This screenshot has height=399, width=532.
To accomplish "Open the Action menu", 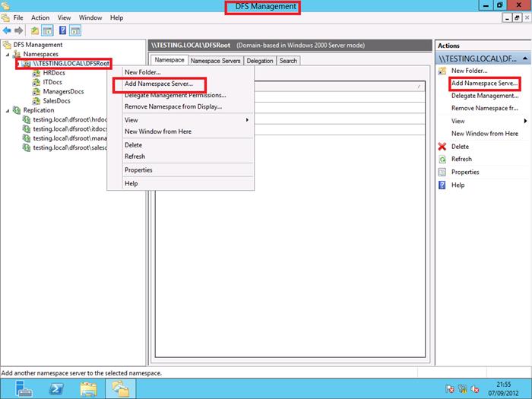I will tap(40, 17).
